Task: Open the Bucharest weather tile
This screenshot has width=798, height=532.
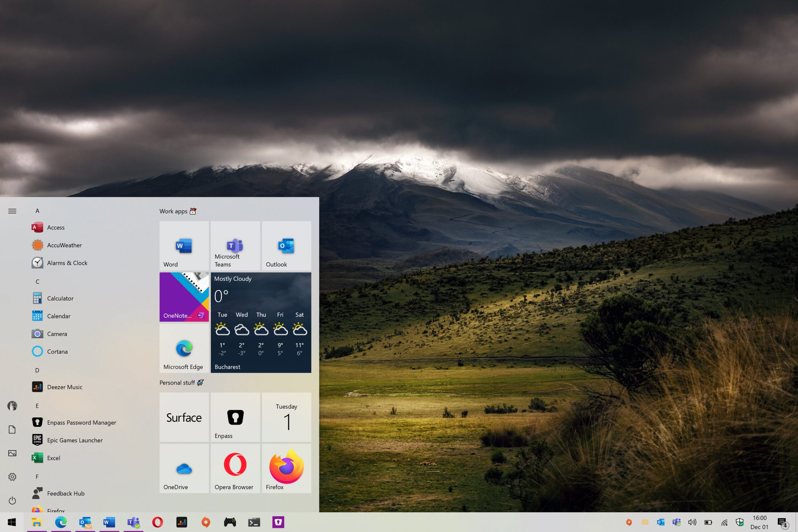Action: [261, 322]
